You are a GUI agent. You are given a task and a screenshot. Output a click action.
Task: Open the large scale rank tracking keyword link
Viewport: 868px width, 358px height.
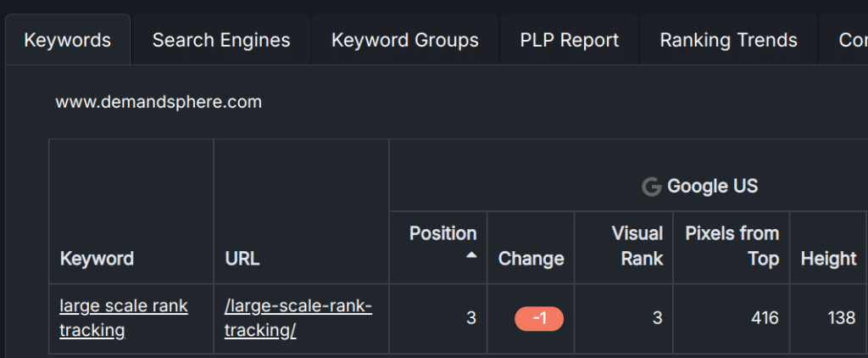[124, 318]
